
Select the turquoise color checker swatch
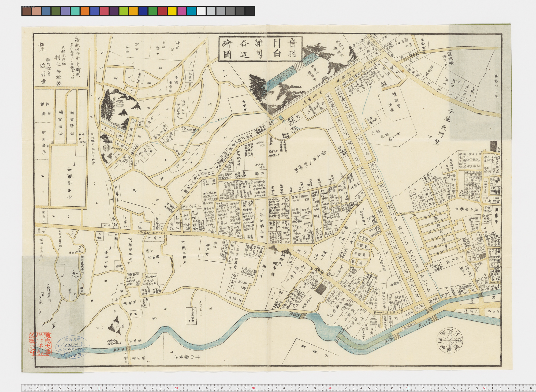tap(75, 11)
